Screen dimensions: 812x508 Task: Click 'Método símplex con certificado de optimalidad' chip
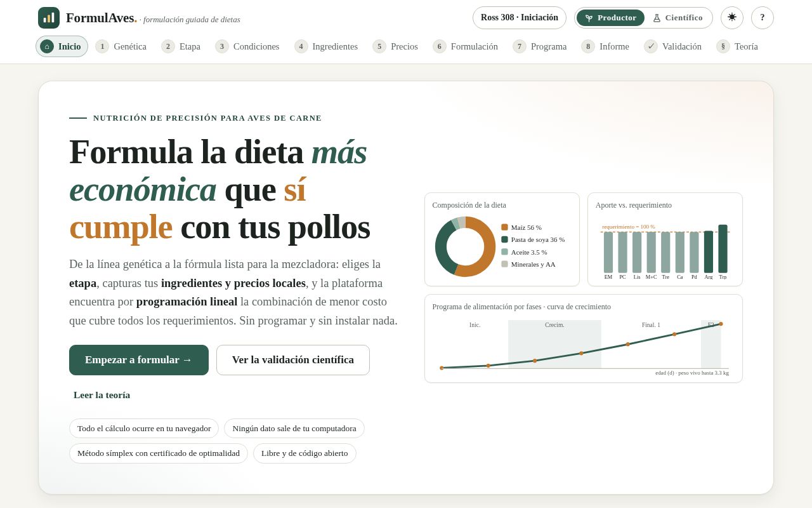[x=159, y=453]
